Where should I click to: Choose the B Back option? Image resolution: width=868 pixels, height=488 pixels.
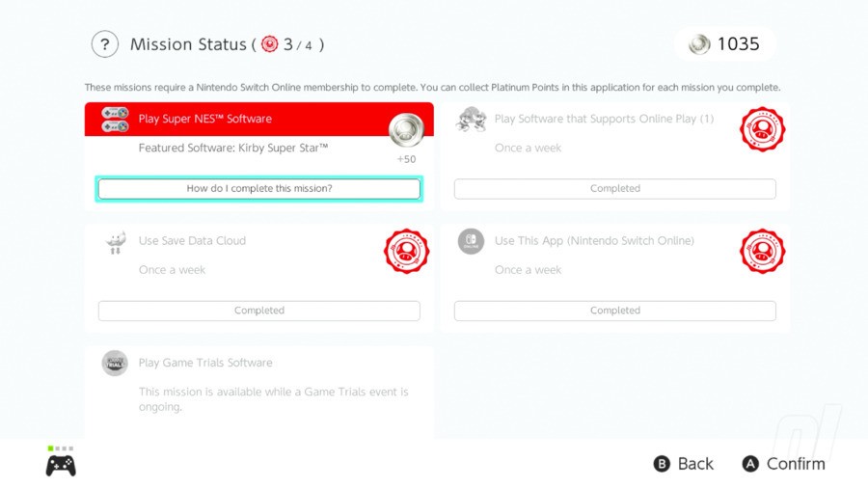click(684, 464)
